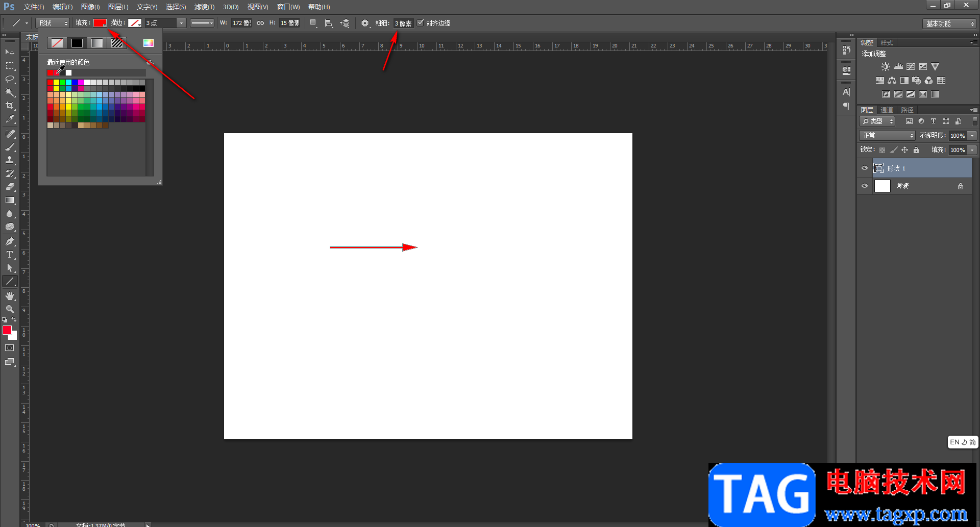The width and height of the screenshot is (980, 527).
Task: Select the Lasso tool
Action: coord(10,79)
